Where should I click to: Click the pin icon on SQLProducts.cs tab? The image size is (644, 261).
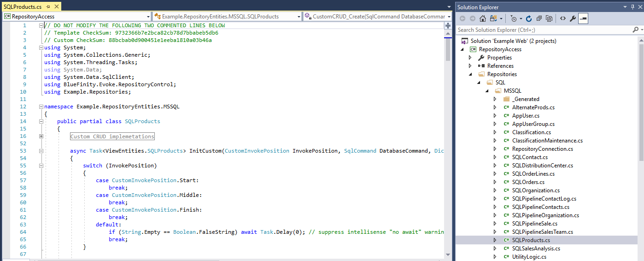[48, 7]
